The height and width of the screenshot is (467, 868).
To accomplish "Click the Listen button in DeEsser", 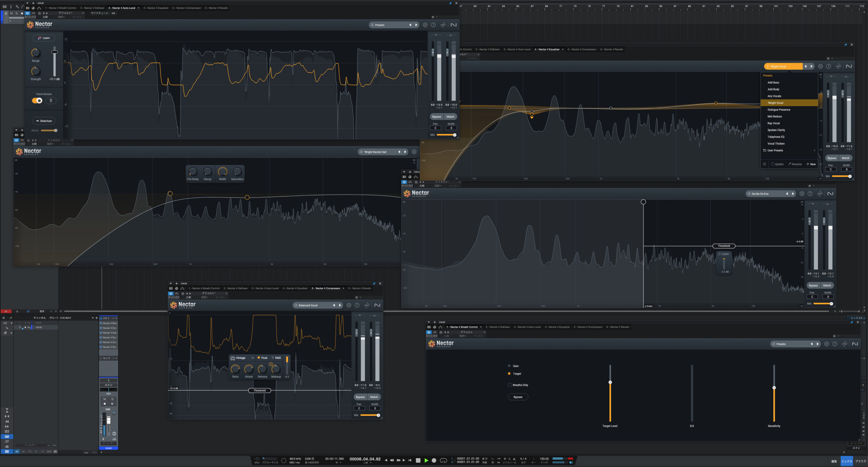I will coord(724,254).
